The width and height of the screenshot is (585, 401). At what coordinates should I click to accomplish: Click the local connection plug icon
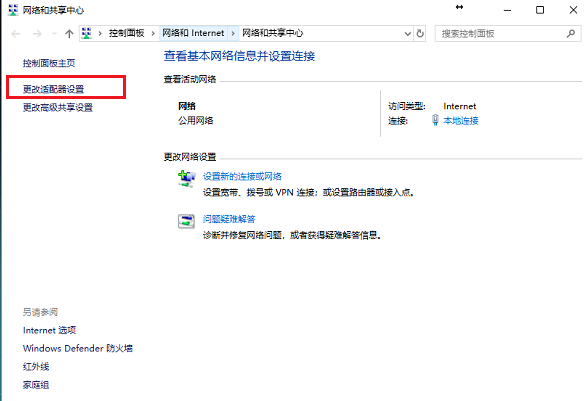(x=435, y=120)
